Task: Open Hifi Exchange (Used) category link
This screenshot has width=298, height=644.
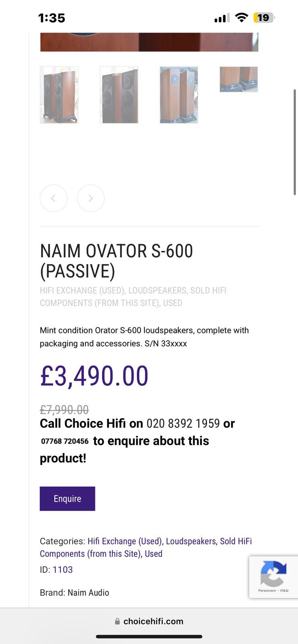Action: (x=124, y=541)
